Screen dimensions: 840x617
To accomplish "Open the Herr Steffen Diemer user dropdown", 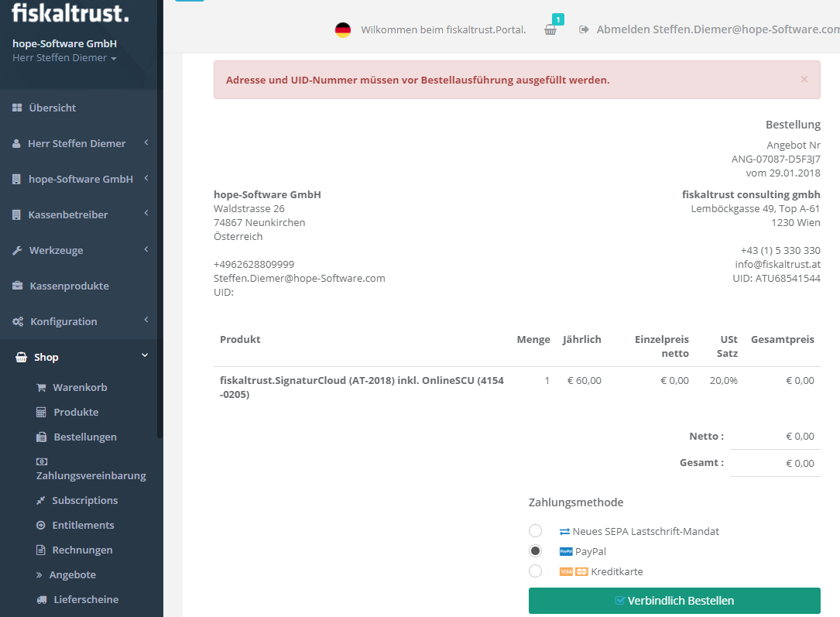I will coord(64,58).
